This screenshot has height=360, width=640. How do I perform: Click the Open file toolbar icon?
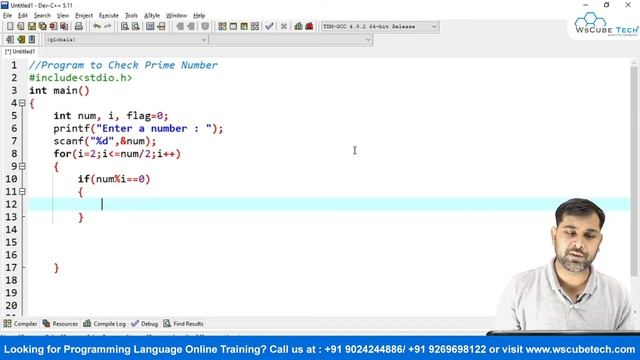pos(21,27)
